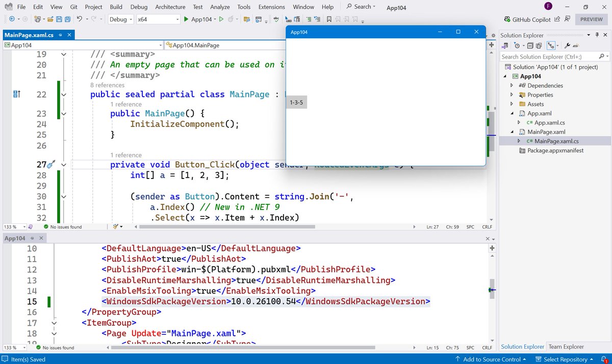Click the Navigate Backward arrow icon

(x=12, y=19)
